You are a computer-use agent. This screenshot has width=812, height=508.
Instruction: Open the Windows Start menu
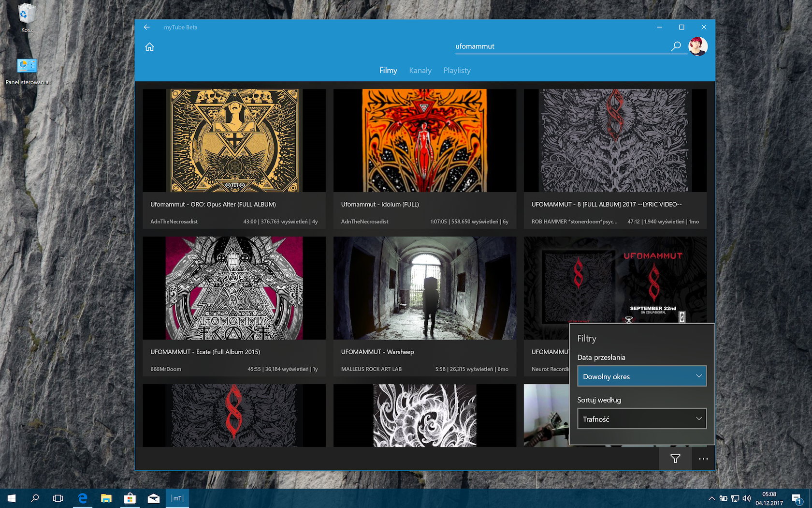click(12, 498)
